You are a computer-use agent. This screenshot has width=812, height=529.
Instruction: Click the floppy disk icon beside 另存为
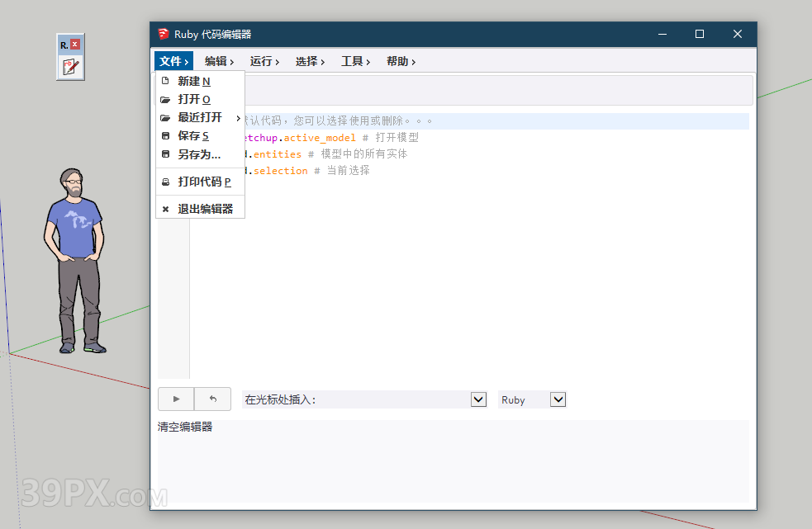[x=166, y=154]
